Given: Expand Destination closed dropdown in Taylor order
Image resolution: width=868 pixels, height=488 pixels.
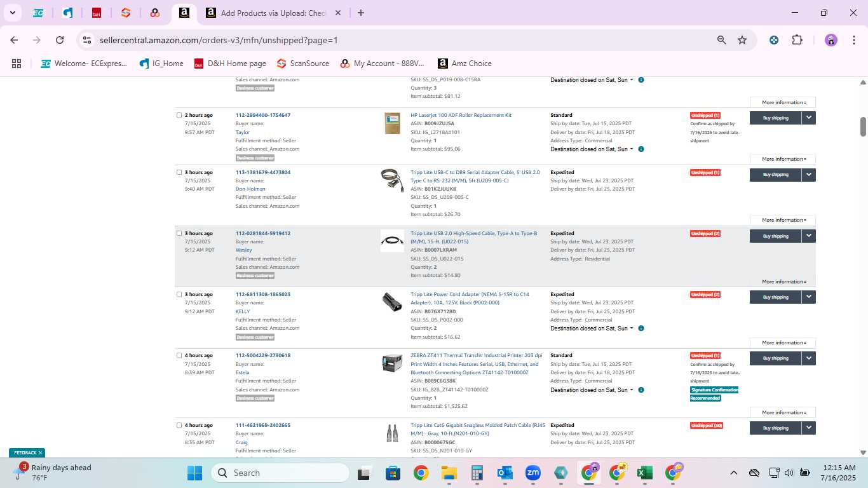Looking at the screenshot, I should click(x=592, y=149).
